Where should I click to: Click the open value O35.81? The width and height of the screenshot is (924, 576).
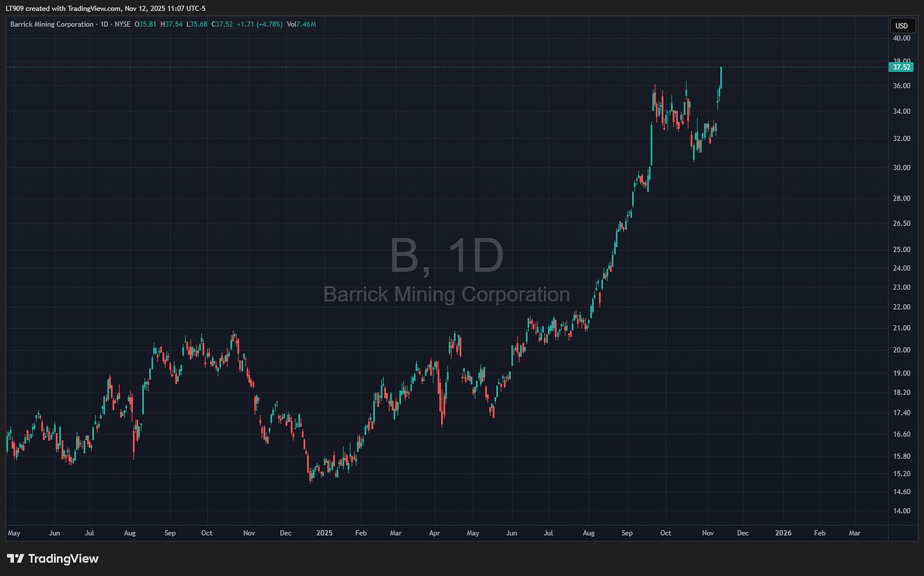click(146, 24)
